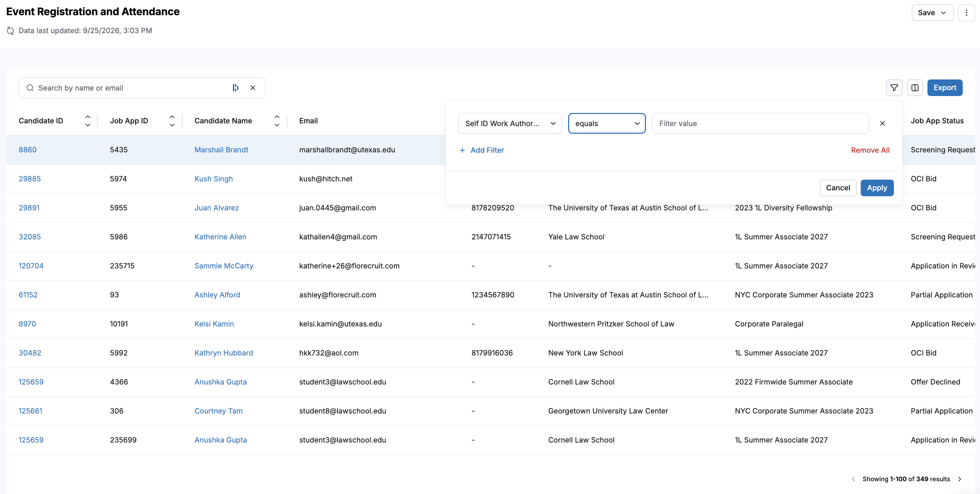Screen dimensions: 980x494
Task: Open the equals operator dropdown
Action: [x=607, y=123]
